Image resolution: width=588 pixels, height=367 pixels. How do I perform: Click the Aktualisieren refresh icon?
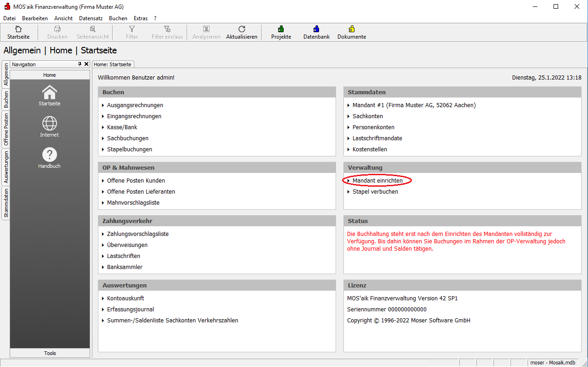tap(241, 29)
